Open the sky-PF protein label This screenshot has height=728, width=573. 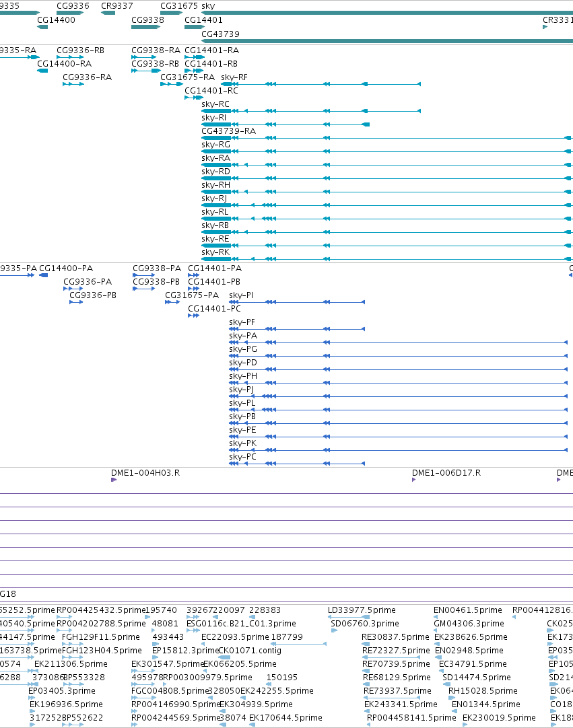coord(242,322)
